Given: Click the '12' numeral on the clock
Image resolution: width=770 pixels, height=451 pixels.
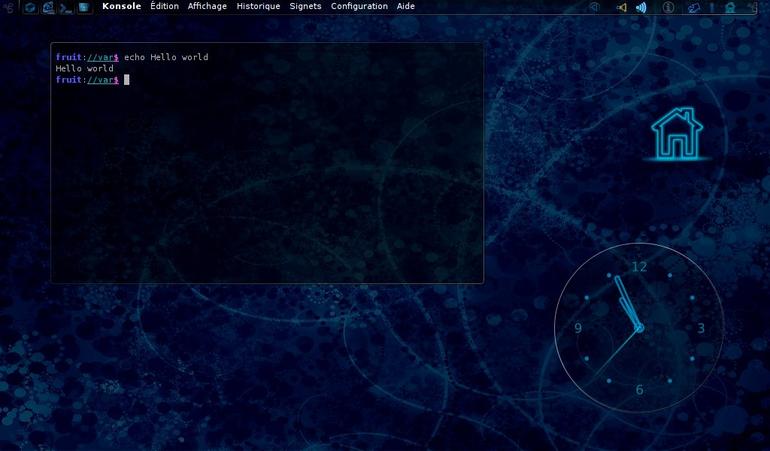Looking at the screenshot, I should 639,267.
